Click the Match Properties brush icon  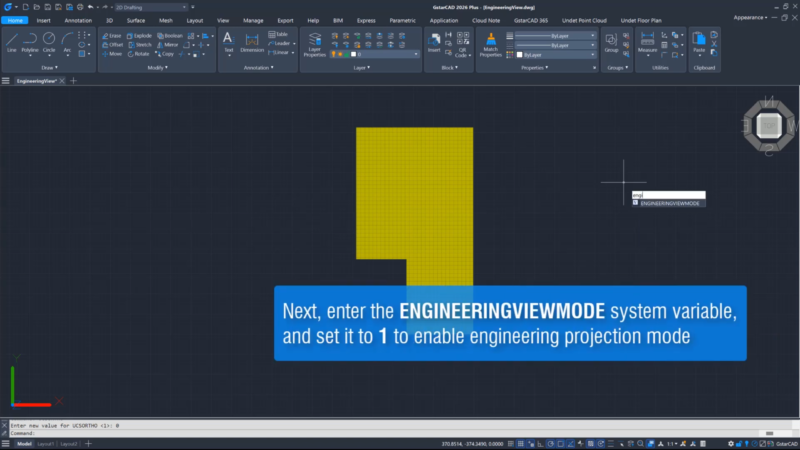[490, 42]
